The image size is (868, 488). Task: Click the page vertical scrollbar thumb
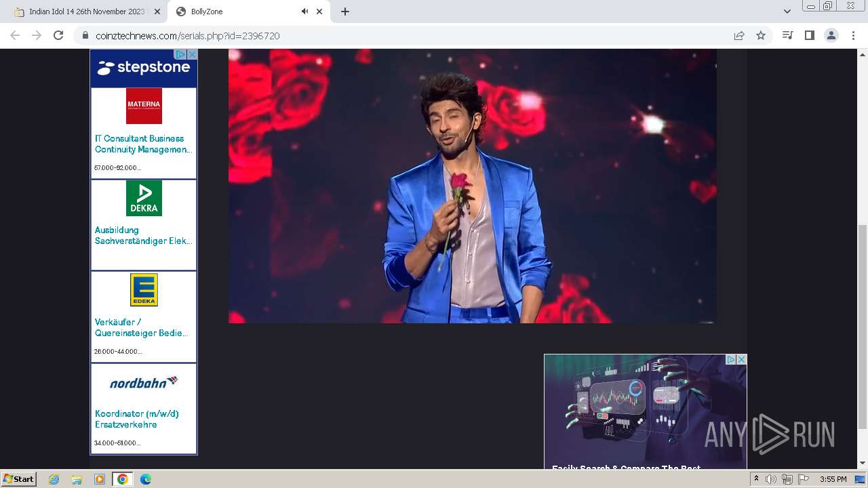click(863, 327)
